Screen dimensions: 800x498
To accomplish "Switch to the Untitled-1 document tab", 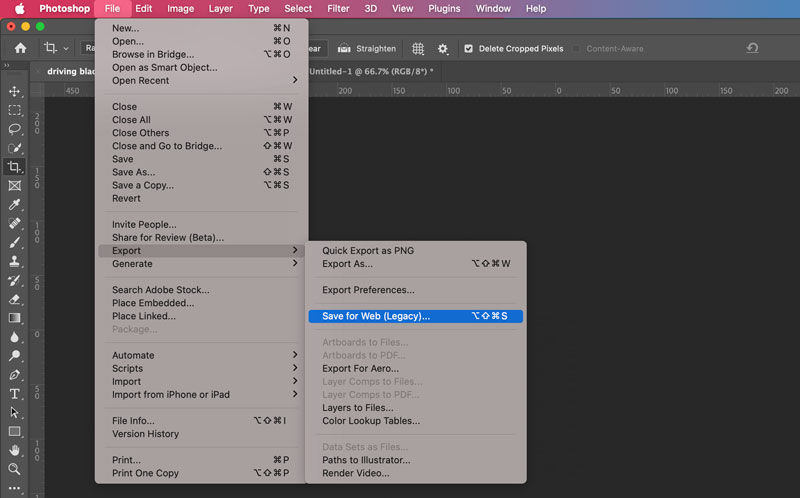I will [371, 71].
